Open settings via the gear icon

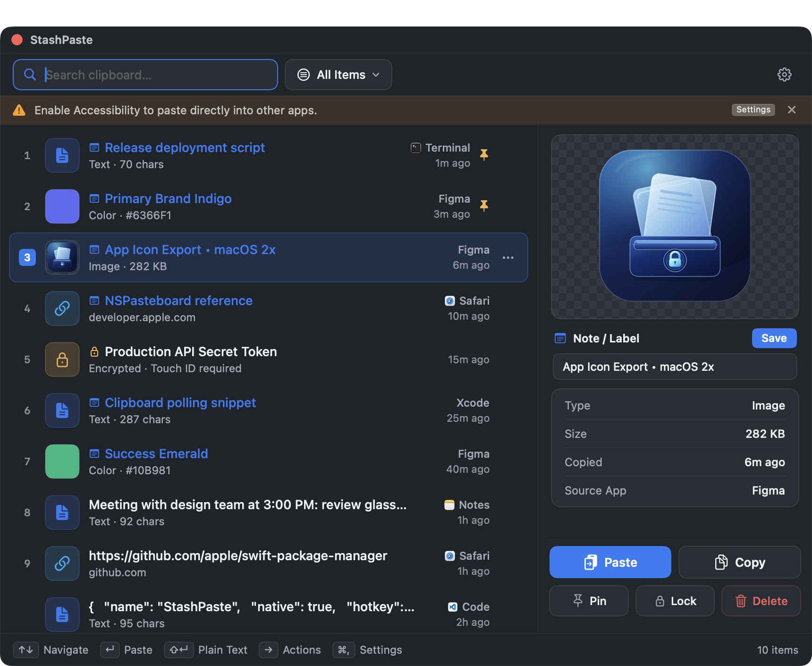coord(784,75)
